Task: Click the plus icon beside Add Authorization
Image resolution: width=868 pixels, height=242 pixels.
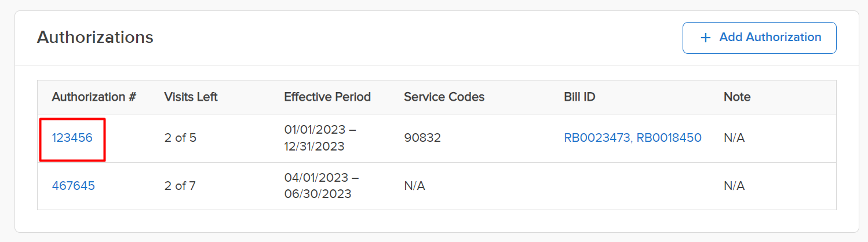Action: [x=705, y=38]
